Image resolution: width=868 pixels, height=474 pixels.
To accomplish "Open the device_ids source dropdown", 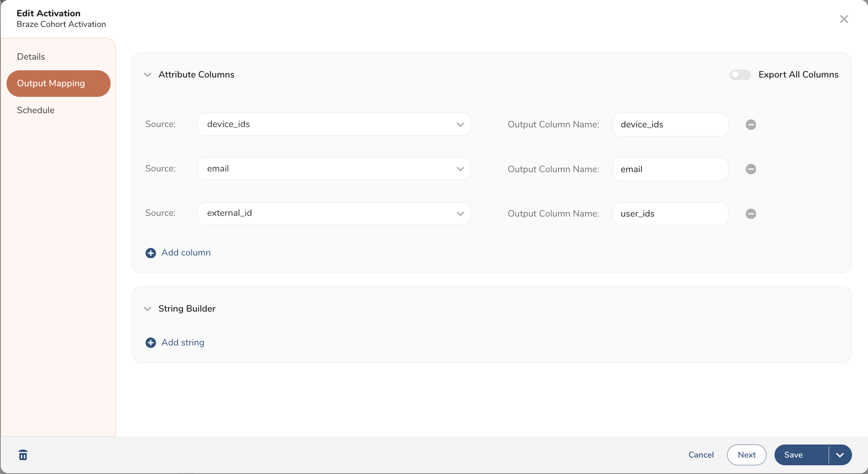I will coord(335,123).
